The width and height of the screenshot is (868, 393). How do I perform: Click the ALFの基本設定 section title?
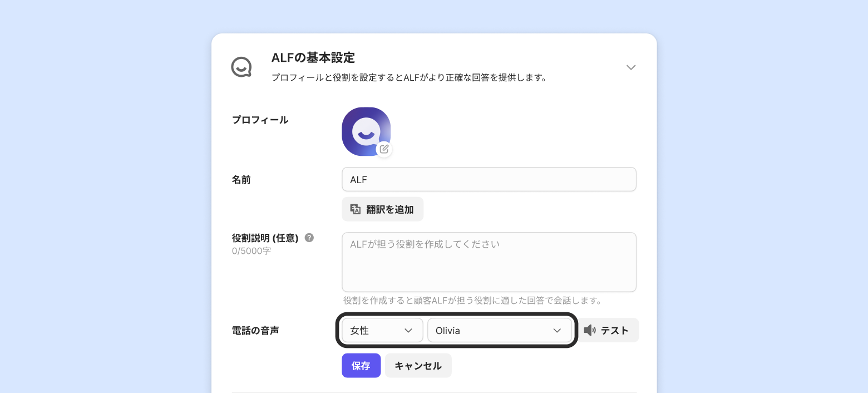(313, 58)
